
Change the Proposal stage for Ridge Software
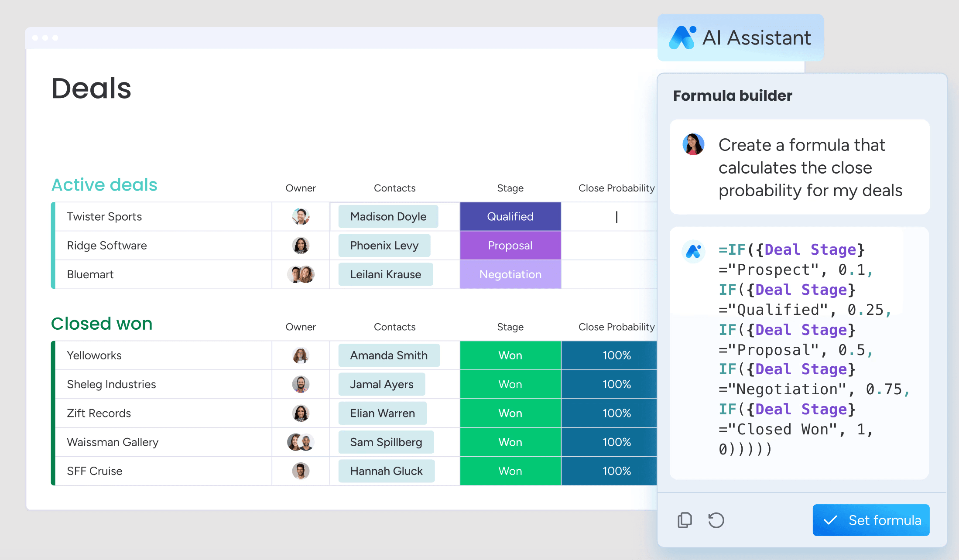click(x=510, y=246)
